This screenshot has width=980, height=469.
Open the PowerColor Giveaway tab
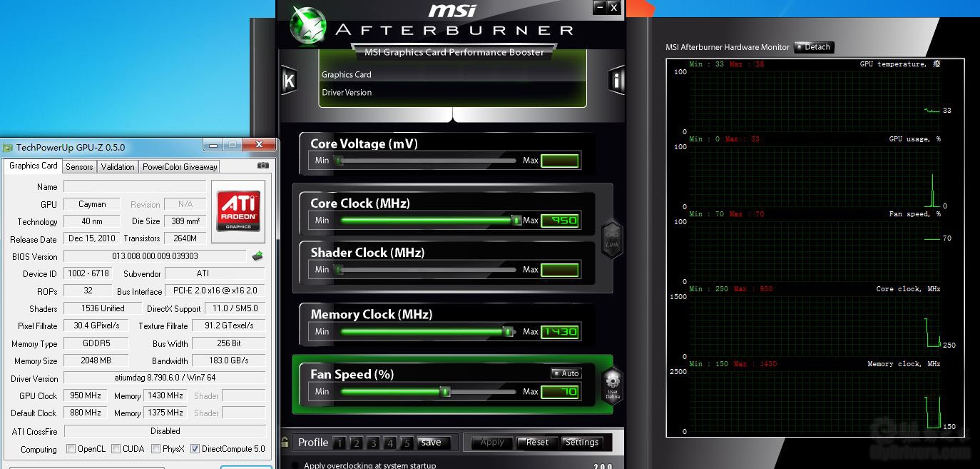pyautogui.click(x=180, y=166)
